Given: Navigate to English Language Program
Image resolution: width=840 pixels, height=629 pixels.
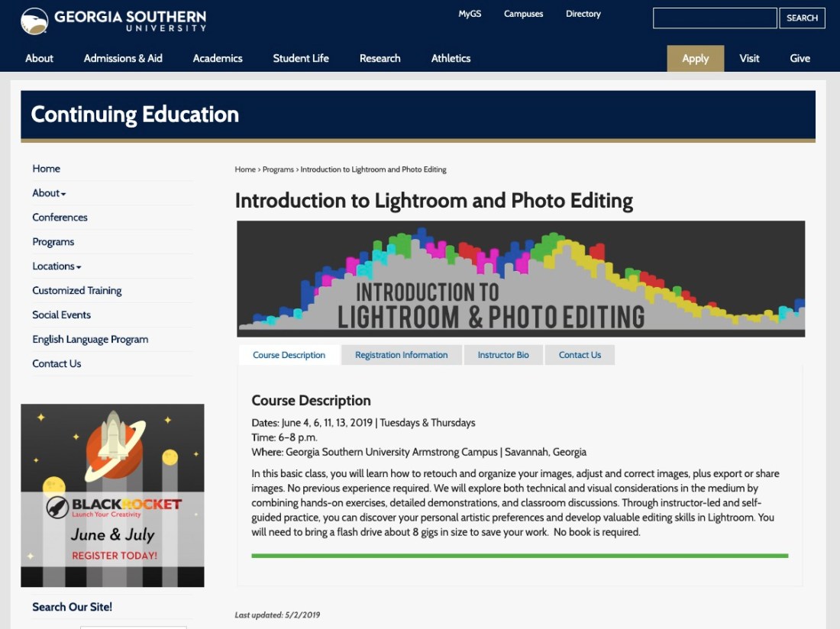Looking at the screenshot, I should point(90,340).
